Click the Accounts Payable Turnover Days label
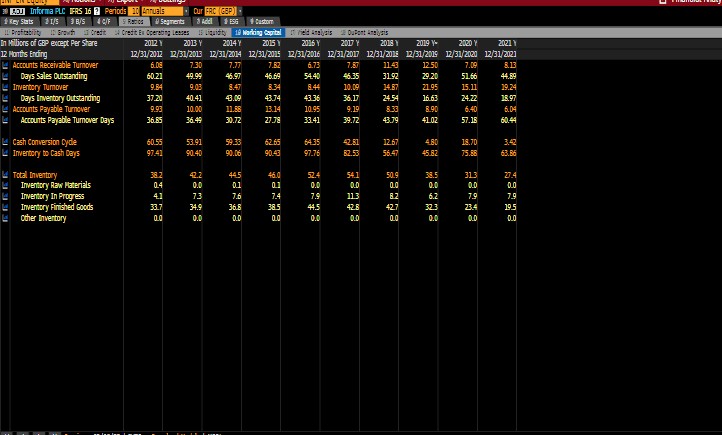 coord(67,121)
